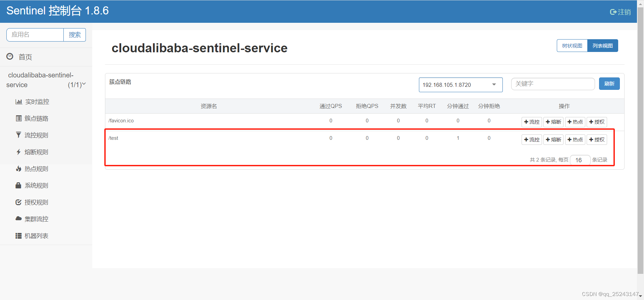Click the lightning bolt icon for 熔断规则
Image resolution: width=644 pixels, height=300 pixels.
tap(18, 152)
